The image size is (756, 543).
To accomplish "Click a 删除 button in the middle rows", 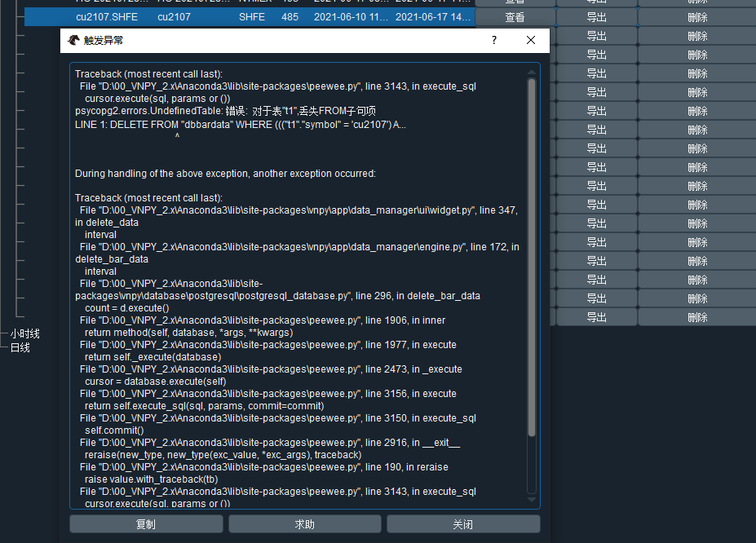I will [x=697, y=166].
